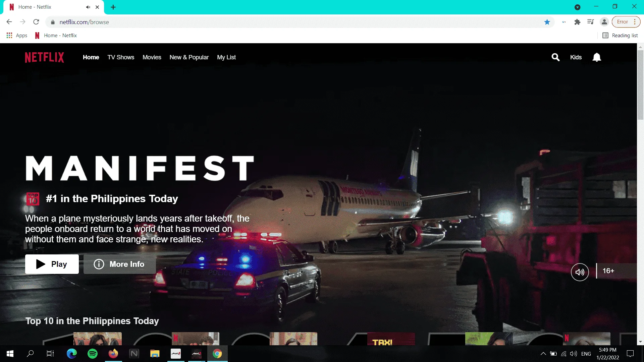Image resolution: width=644 pixels, height=362 pixels.
Task: Open the tab search dropdown arrow
Action: point(577,7)
